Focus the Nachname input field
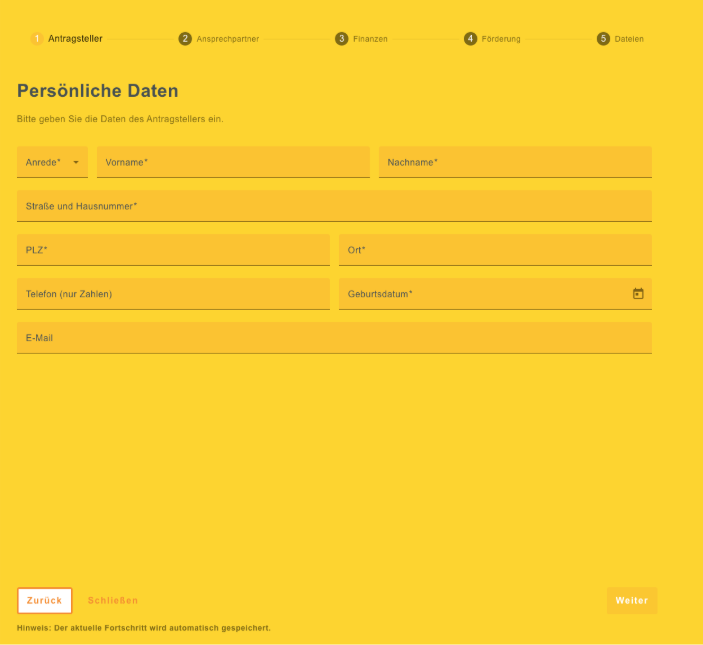This screenshot has width=703, height=645. click(x=515, y=162)
